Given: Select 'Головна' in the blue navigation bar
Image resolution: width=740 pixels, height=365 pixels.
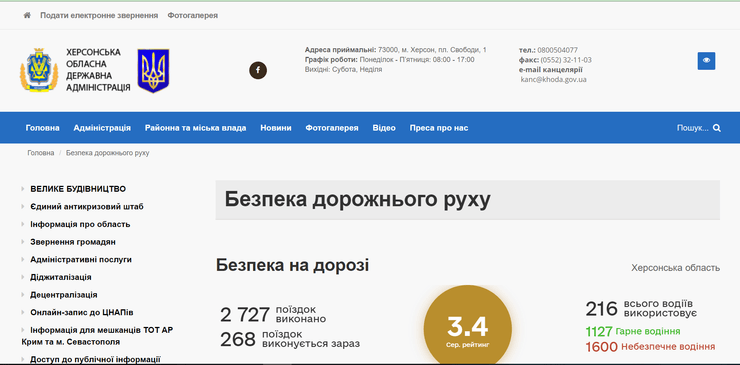Looking at the screenshot, I should click(x=42, y=128).
